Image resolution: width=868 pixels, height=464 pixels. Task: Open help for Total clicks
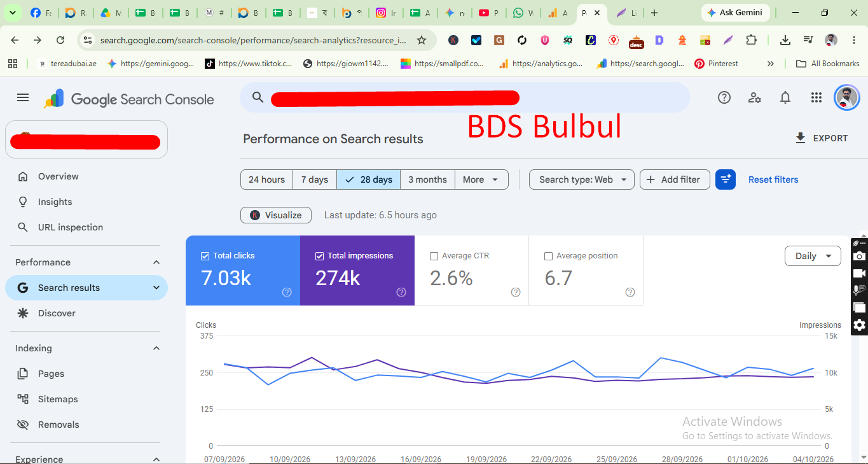tap(287, 292)
